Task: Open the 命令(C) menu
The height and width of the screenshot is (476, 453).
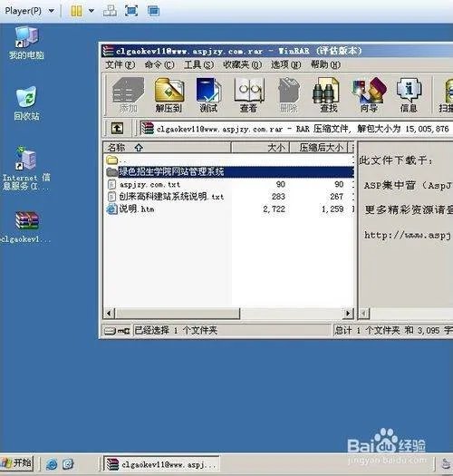Action: click(159, 64)
